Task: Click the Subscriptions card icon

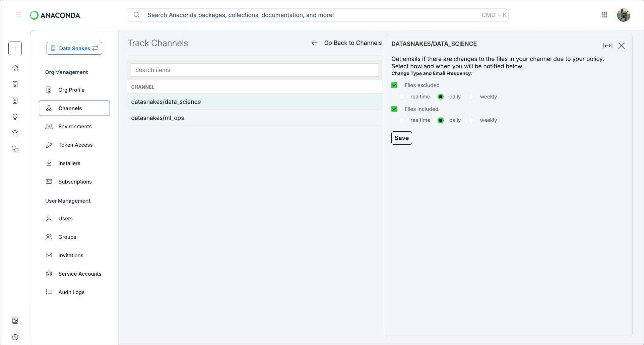Action: (x=49, y=181)
